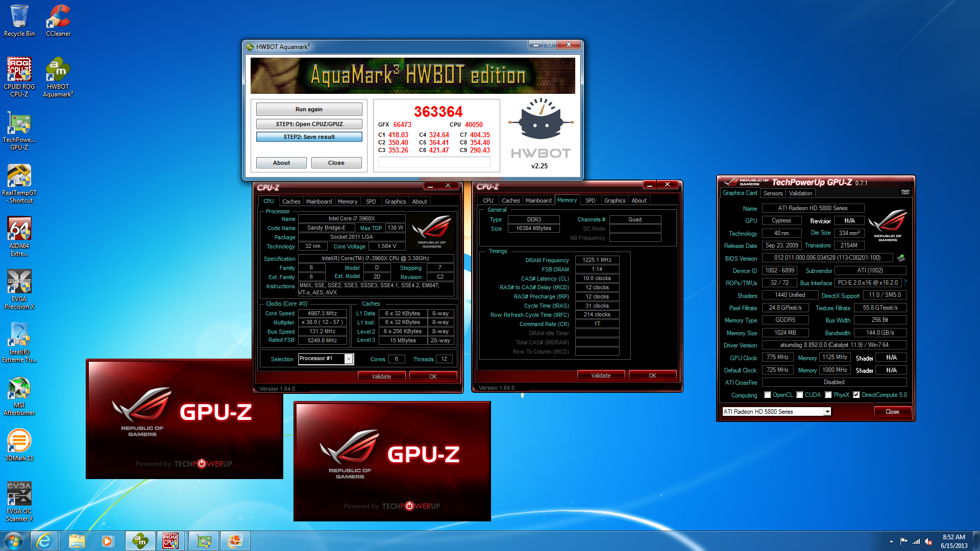Launch EVGA Precision X desktop icon
The image size is (980, 551).
tap(19, 289)
